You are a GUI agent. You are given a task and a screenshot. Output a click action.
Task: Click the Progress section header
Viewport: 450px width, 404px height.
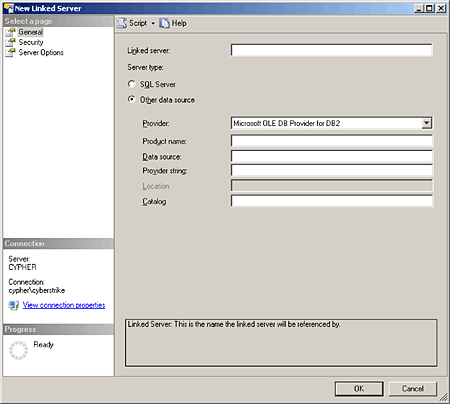pyautogui.click(x=58, y=329)
